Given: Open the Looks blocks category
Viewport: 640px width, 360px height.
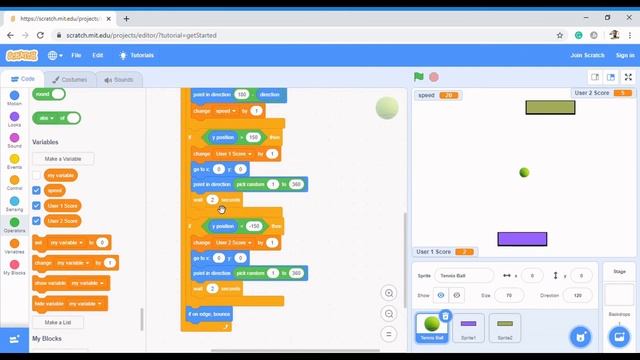Looking at the screenshot, I should click(x=14, y=120).
